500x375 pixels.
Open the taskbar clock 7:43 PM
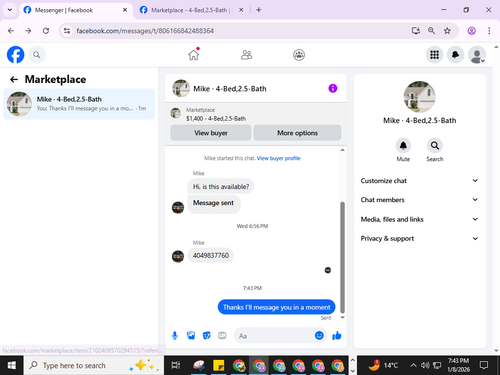point(458,365)
